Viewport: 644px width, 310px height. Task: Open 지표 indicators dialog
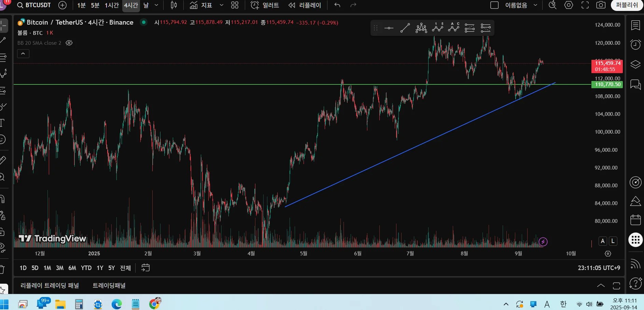pyautogui.click(x=201, y=5)
